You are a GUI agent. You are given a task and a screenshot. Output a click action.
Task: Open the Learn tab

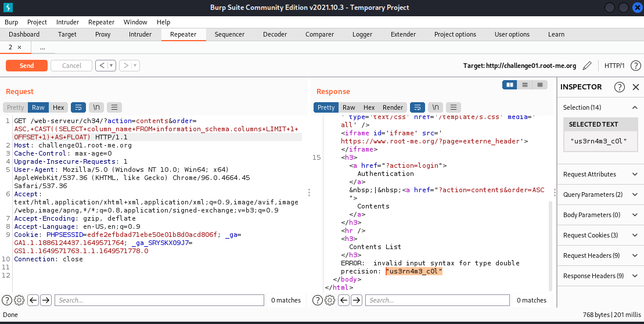coord(556,34)
